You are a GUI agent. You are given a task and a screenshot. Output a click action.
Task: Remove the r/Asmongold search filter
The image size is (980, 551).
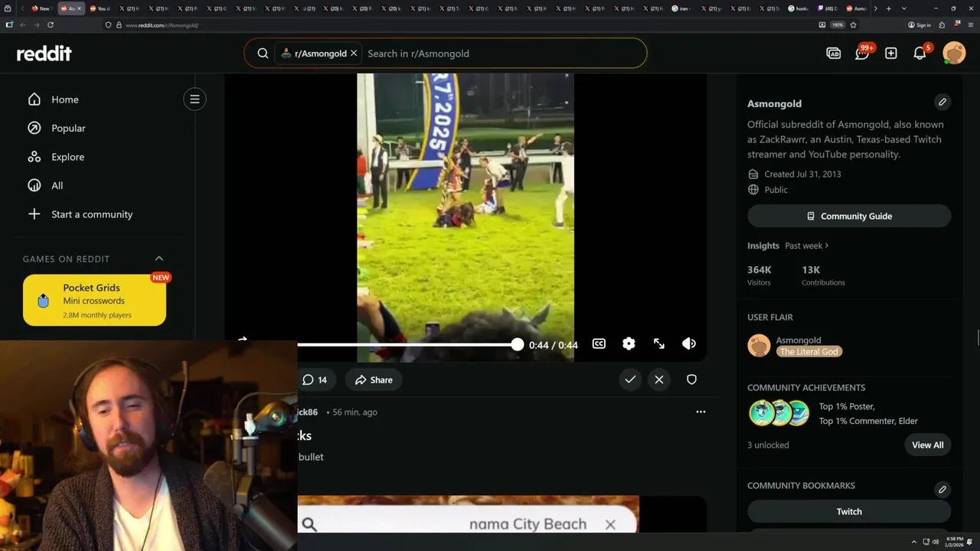[x=354, y=54]
